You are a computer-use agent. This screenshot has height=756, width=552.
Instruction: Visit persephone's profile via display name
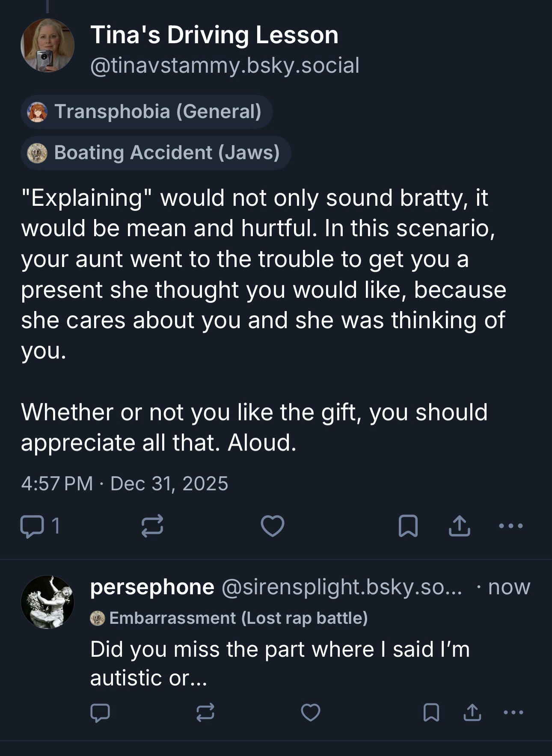point(152,587)
